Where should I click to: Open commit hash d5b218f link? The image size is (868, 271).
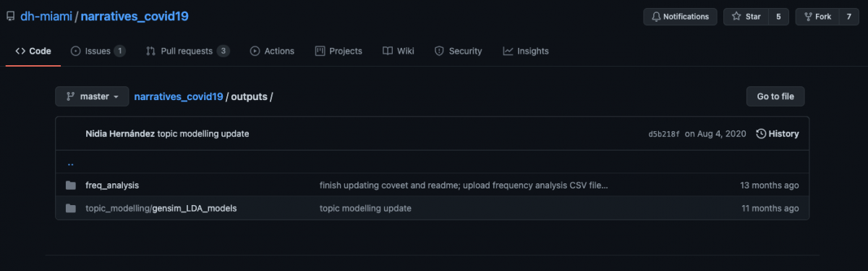click(x=664, y=134)
